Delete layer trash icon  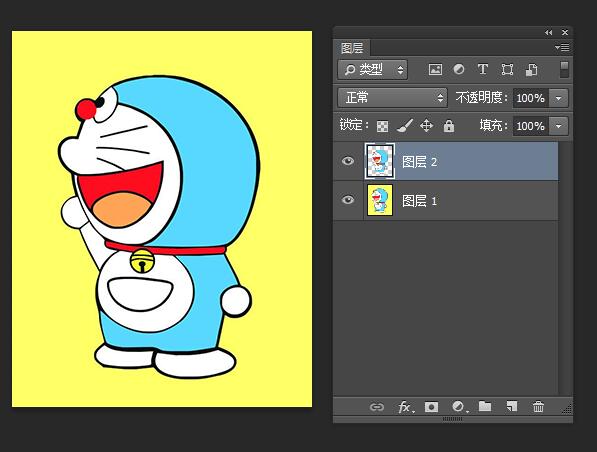point(538,407)
